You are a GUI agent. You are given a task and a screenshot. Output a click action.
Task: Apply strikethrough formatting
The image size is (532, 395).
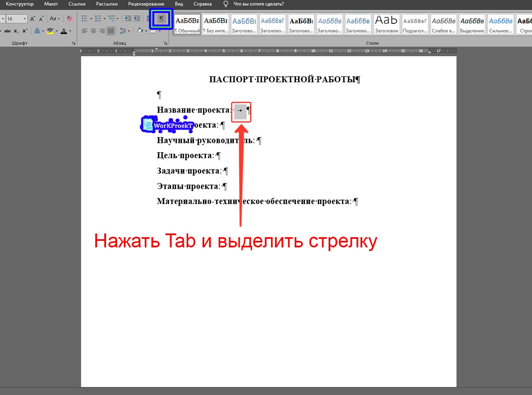pyautogui.click(x=8, y=31)
